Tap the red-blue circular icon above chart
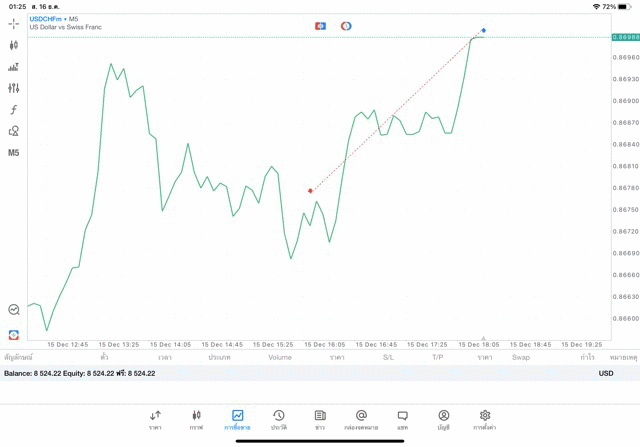Screen dimensions: 640x447 point(346,26)
